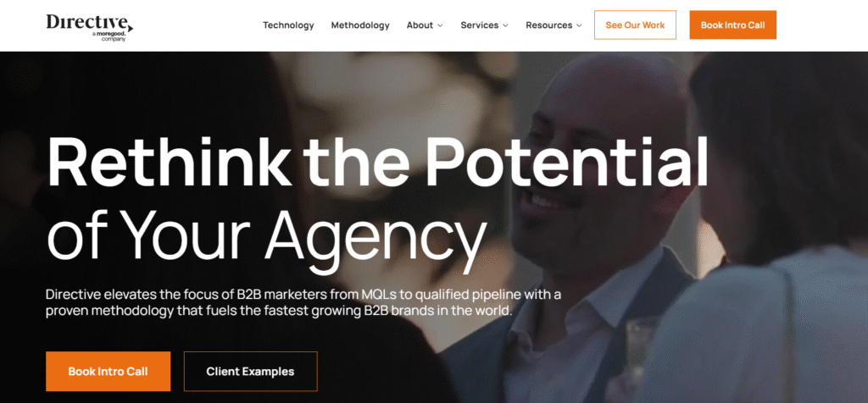Click the Directive description paragraph

[x=303, y=302]
